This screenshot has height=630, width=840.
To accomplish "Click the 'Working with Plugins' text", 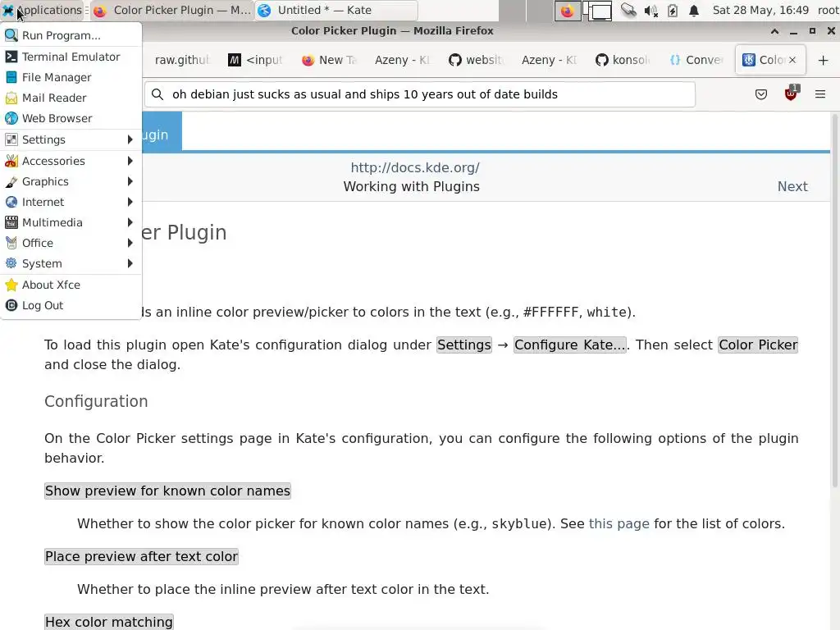I will coord(412,186).
